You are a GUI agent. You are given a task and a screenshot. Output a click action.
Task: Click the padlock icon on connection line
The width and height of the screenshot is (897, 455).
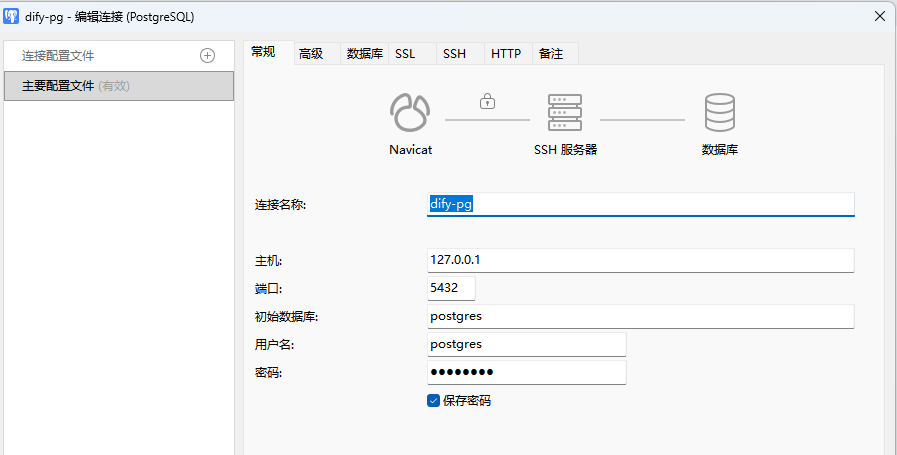click(x=487, y=101)
